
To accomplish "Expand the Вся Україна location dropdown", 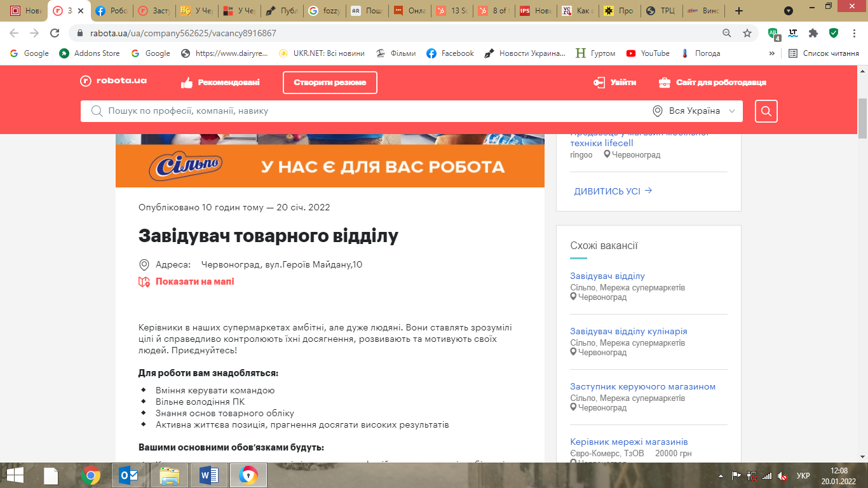I will coord(696,111).
